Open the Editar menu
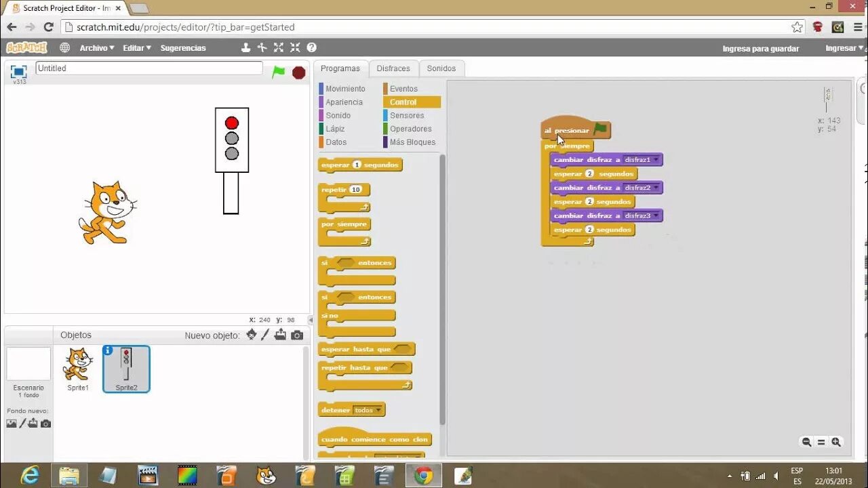Viewport: 868px width, 488px height. 137,48
